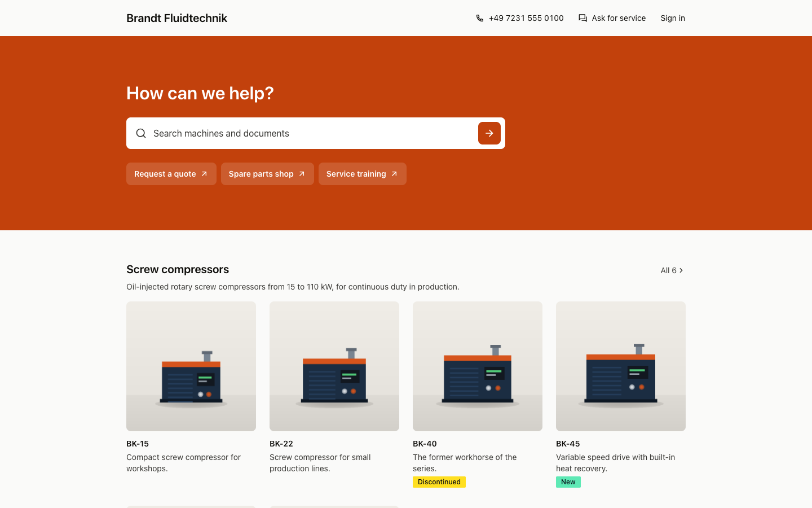Click the New badge on BK-45
Screen dimensions: 812x508
click(x=568, y=482)
